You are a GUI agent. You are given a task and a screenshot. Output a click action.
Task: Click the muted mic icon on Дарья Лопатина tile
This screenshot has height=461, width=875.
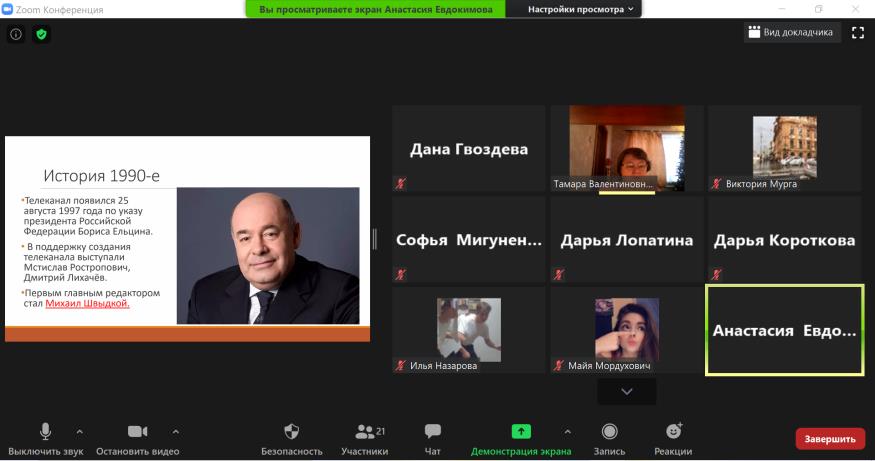coord(559,274)
